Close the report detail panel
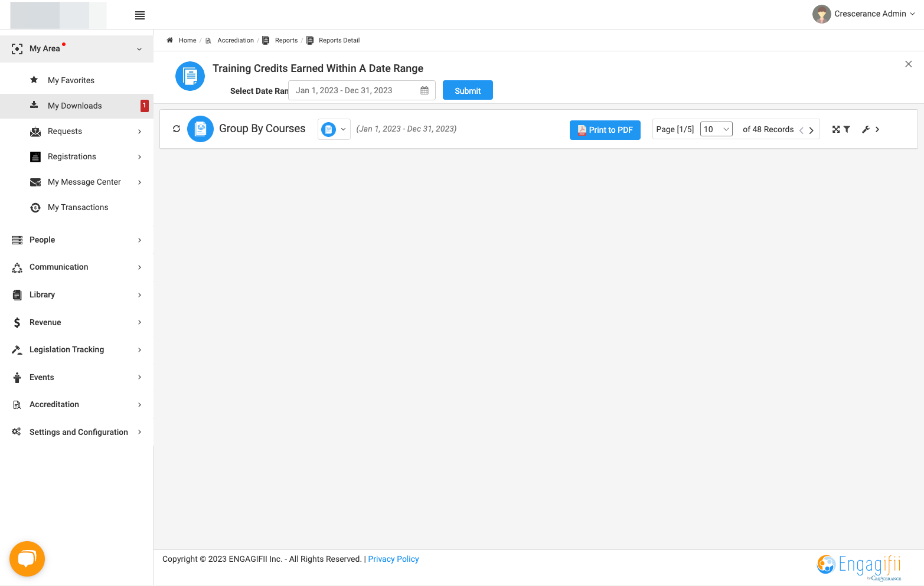The width and height of the screenshot is (924, 586). (x=909, y=64)
